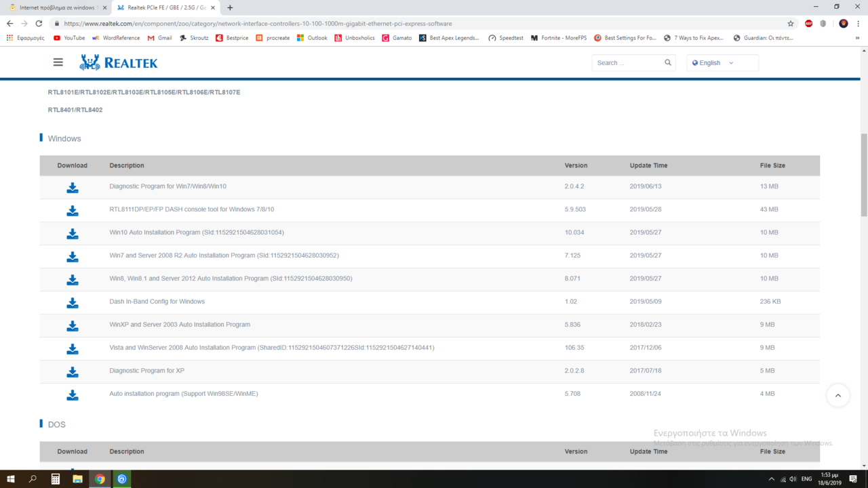The width and height of the screenshot is (868, 488).
Task: Reload the current page
Action: [39, 24]
